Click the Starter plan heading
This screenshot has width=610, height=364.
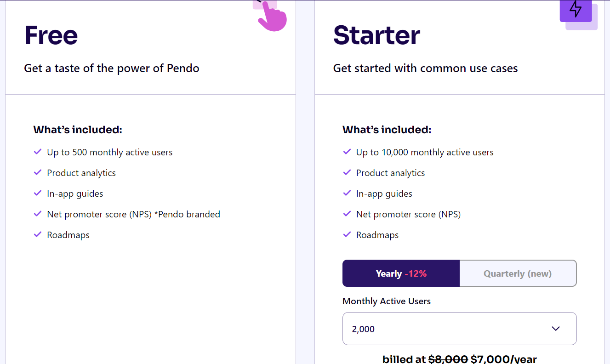click(x=376, y=35)
